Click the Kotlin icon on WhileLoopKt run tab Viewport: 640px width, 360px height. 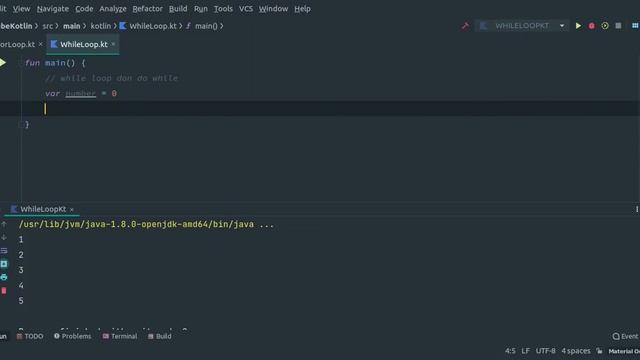tap(14, 209)
